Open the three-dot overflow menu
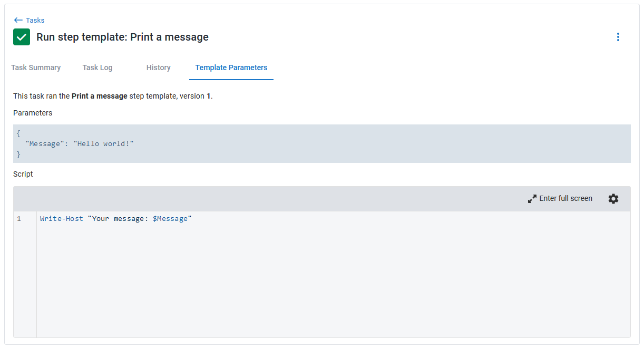The width and height of the screenshot is (644, 348). coord(618,37)
